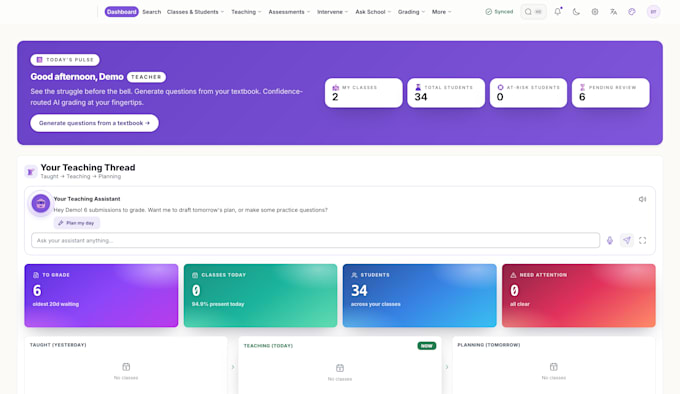This screenshot has height=394, width=680.
Task: Expand the Grading dropdown menu
Action: 411,12
